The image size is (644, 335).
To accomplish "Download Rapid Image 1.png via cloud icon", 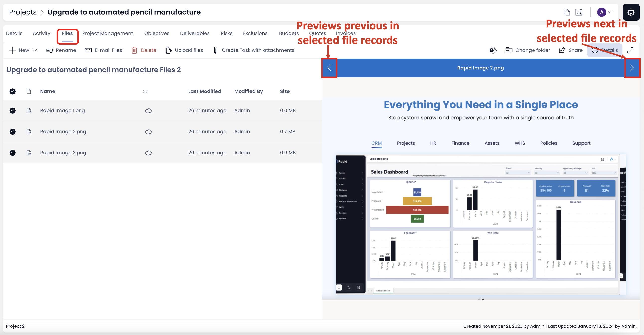I will pyautogui.click(x=149, y=110).
